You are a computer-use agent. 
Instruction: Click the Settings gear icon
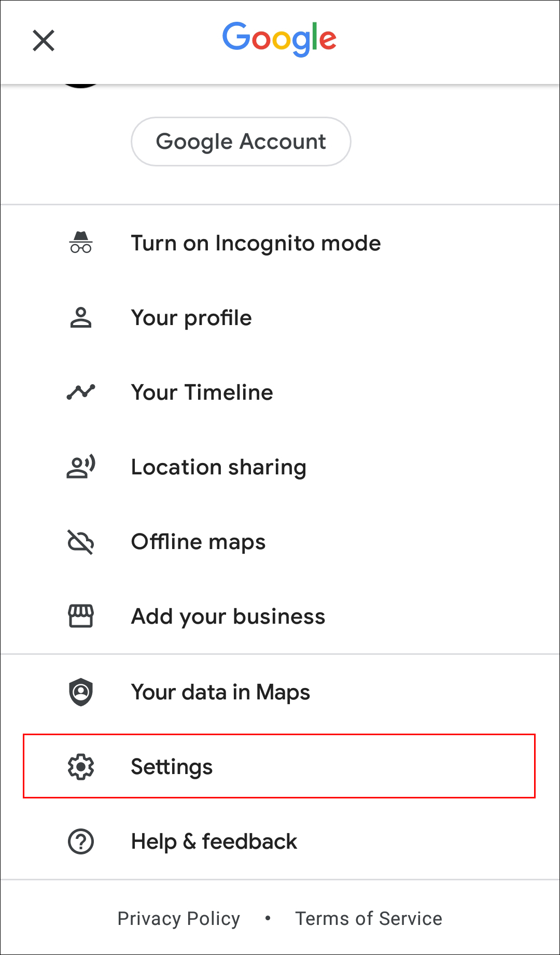[x=81, y=767]
